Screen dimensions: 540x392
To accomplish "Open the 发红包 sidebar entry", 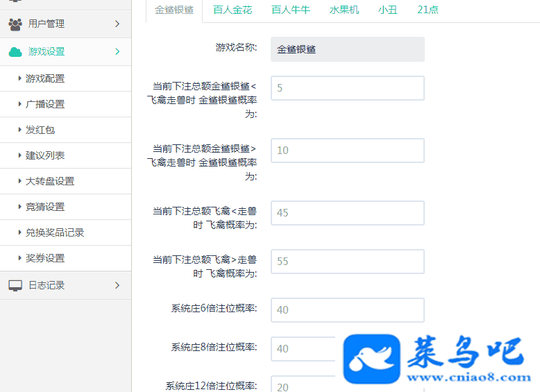I will pos(40,130).
